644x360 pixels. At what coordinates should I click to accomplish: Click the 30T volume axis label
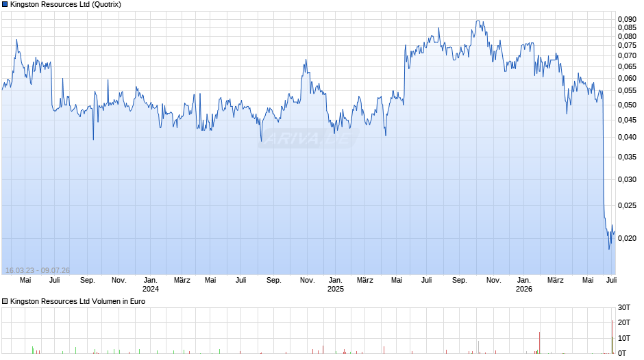coord(624,307)
